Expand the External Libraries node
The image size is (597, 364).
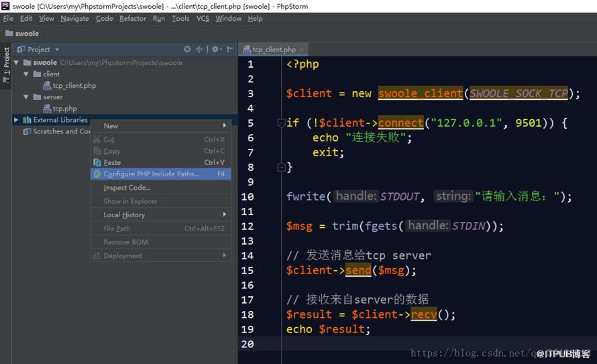pyautogui.click(x=16, y=120)
